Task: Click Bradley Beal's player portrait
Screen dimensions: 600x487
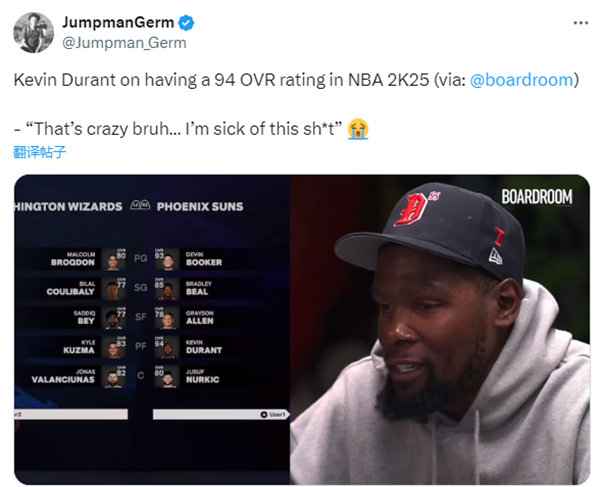Action: click(x=168, y=289)
